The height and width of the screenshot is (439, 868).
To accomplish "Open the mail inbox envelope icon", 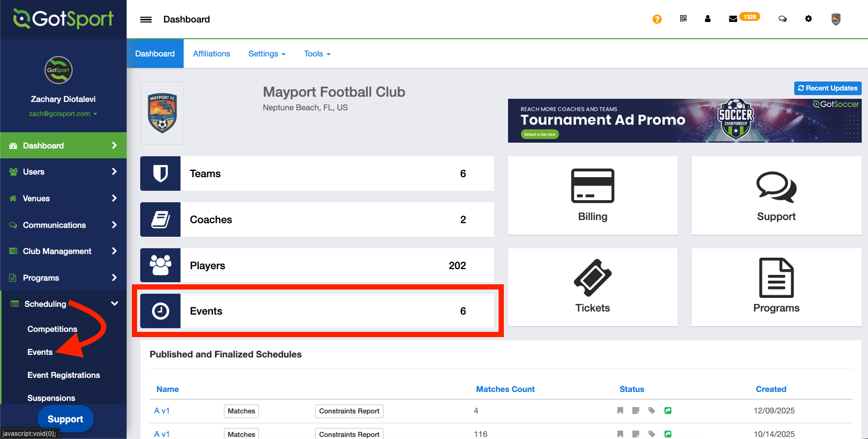I will (733, 19).
